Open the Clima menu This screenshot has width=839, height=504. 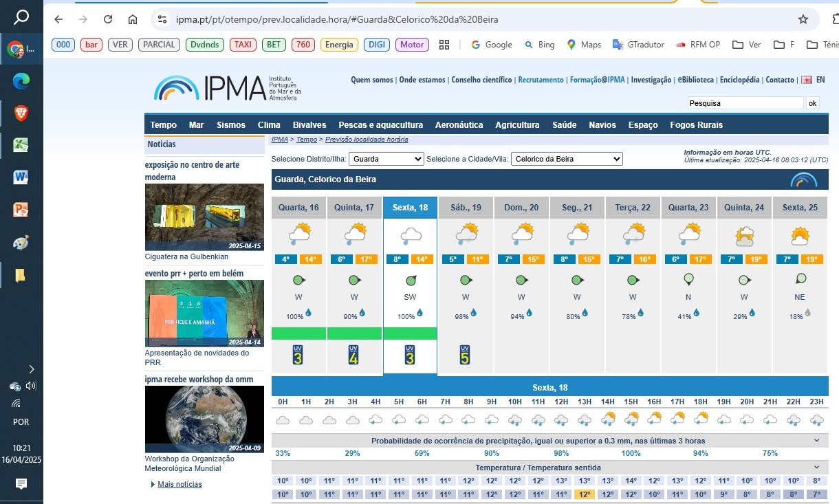click(x=269, y=125)
